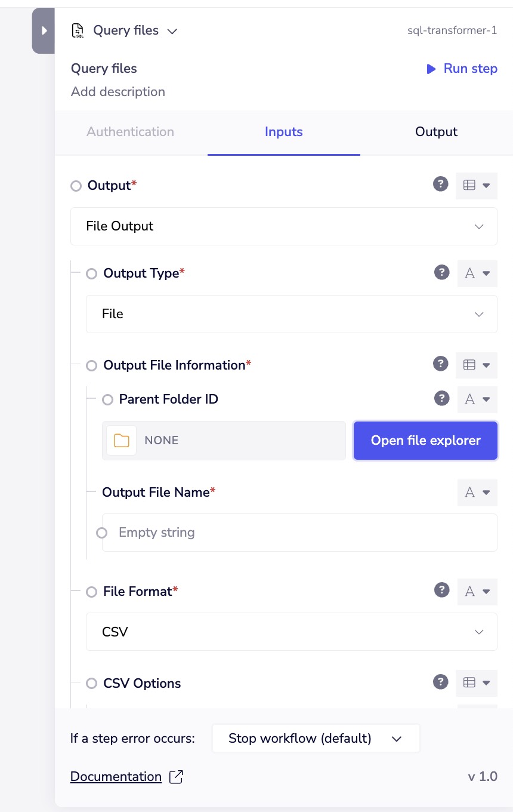Select the radio beside Output File Information
Viewport: 513px width, 812px height.
[91, 365]
